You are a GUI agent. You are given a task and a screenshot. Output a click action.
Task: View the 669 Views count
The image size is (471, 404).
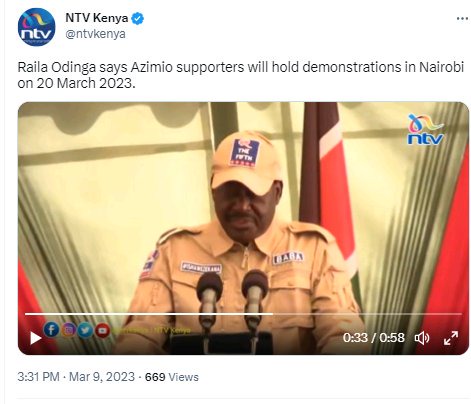[x=172, y=377]
